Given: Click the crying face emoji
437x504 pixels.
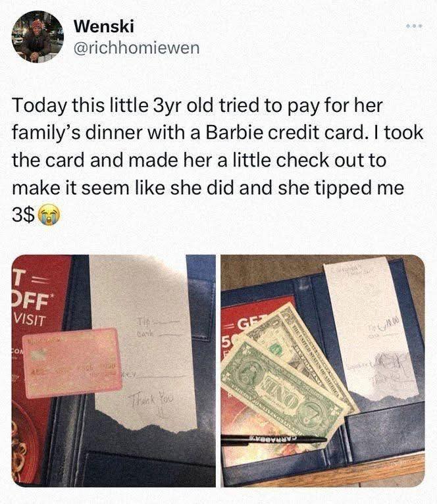Looking at the screenshot, I should coord(49,215).
